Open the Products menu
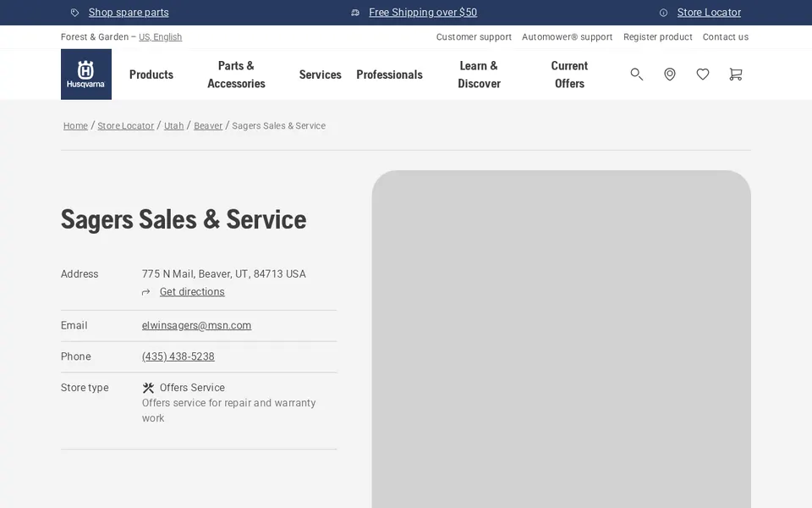The width and height of the screenshot is (812, 508). 151,75
